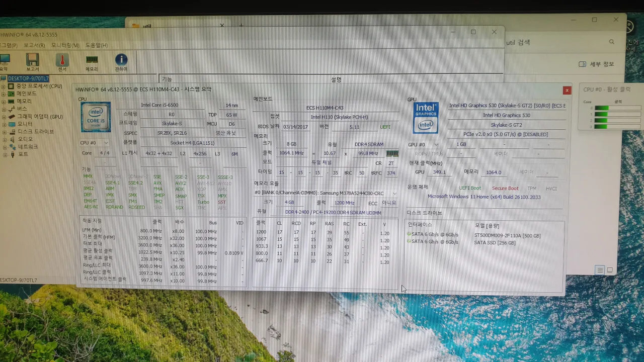Image resolution: width=644 pixels, height=362 pixels.
Task: Click the search magnifier in util window
Action: (612, 42)
